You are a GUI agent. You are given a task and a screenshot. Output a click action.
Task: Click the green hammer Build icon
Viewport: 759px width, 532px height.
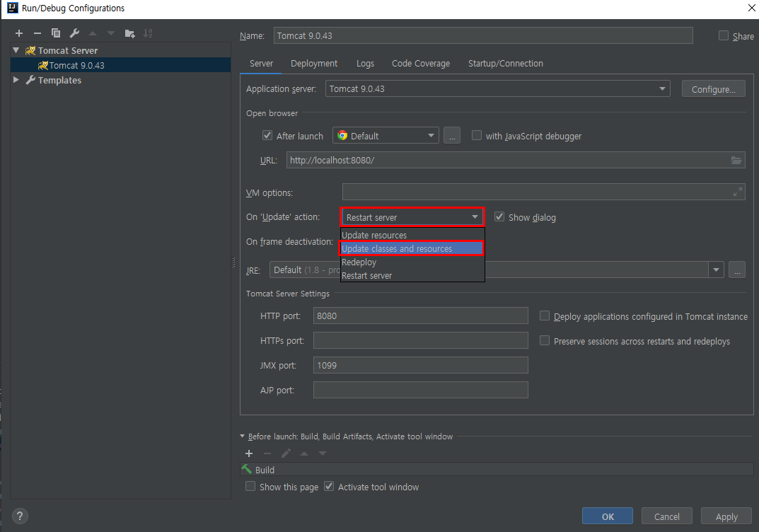pyautogui.click(x=247, y=469)
